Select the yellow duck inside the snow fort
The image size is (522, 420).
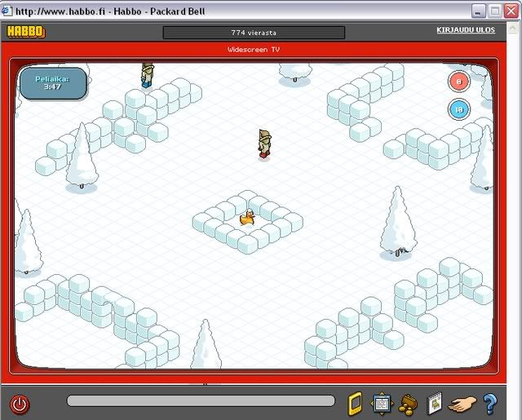pos(247,218)
